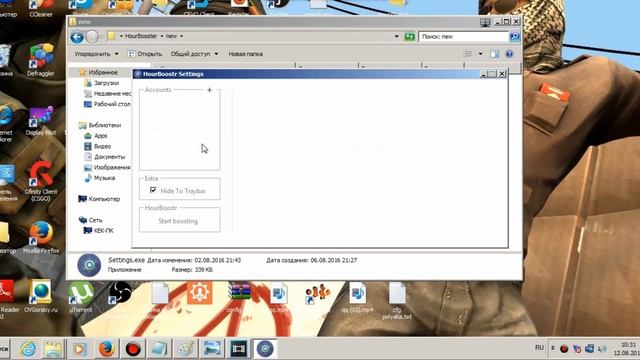640x360 pixels.
Task: Click the RU language indicator
Action: (x=539, y=348)
